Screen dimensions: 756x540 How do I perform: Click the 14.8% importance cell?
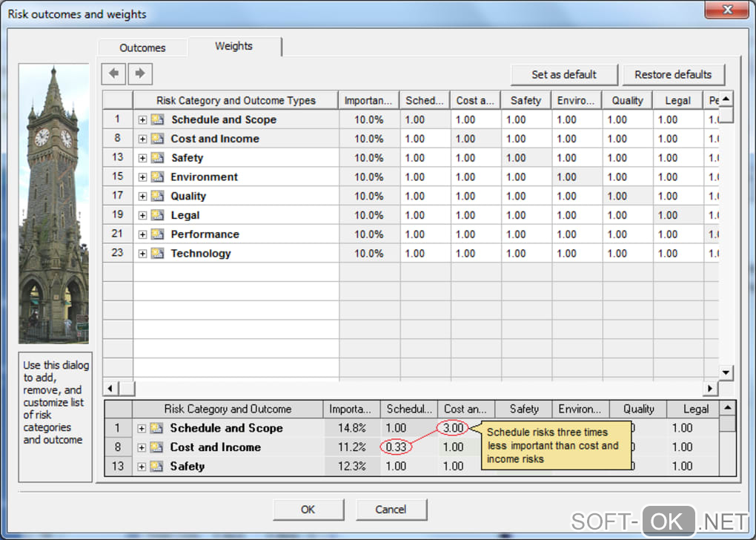coord(352,428)
